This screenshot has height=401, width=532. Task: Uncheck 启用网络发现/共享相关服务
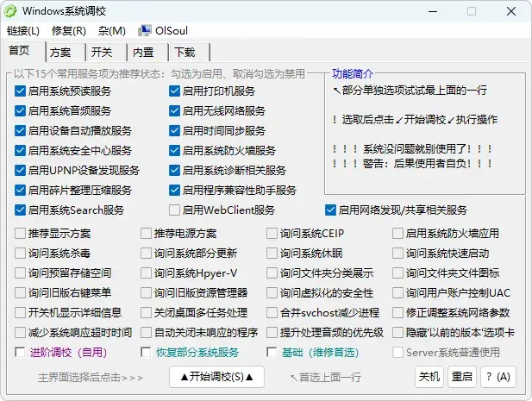click(330, 210)
